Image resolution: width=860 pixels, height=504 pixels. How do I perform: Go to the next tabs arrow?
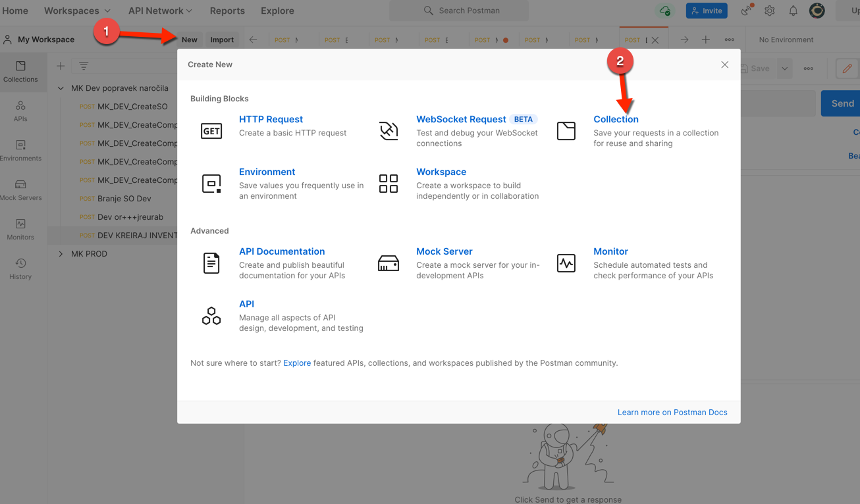coord(684,39)
